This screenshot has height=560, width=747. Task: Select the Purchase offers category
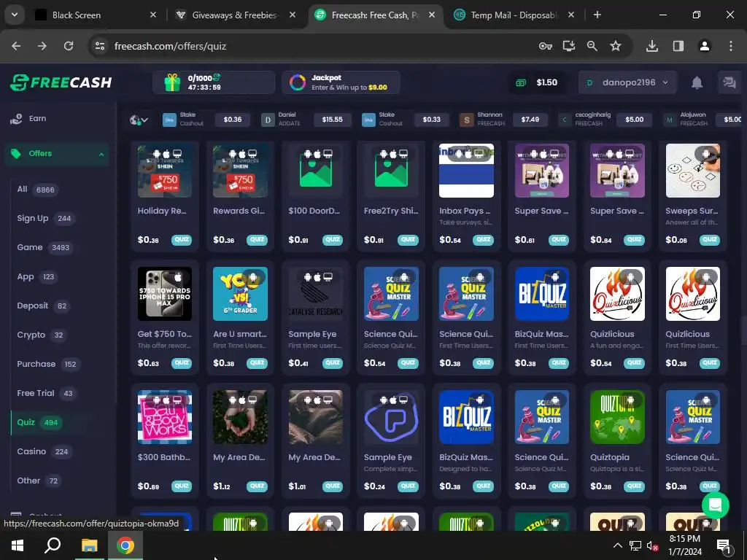47,365
